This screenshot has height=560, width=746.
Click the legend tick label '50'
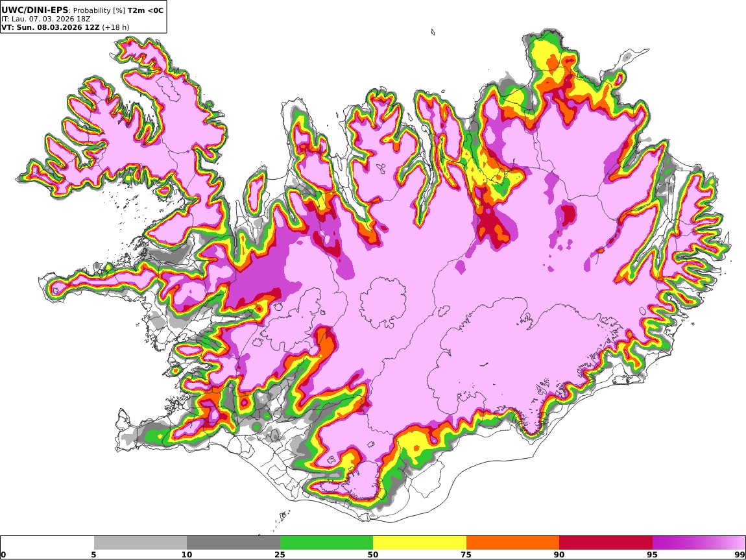pos(373,554)
